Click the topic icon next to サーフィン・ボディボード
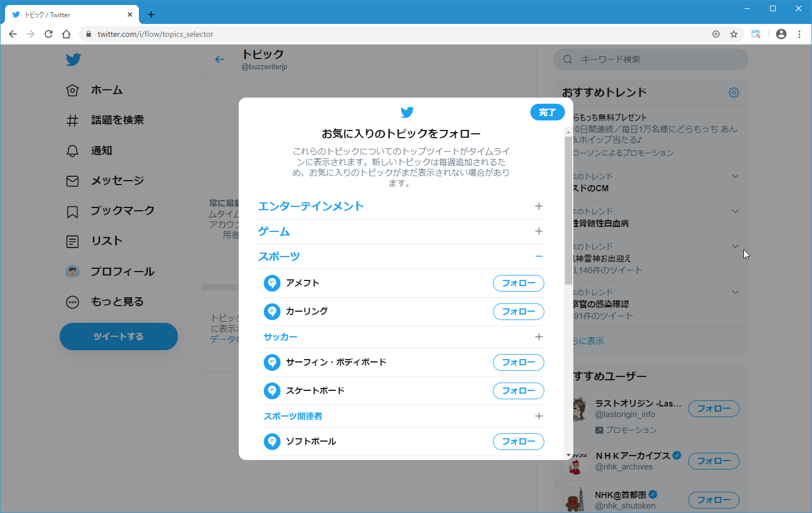812x513 pixels. pos(272,362)
